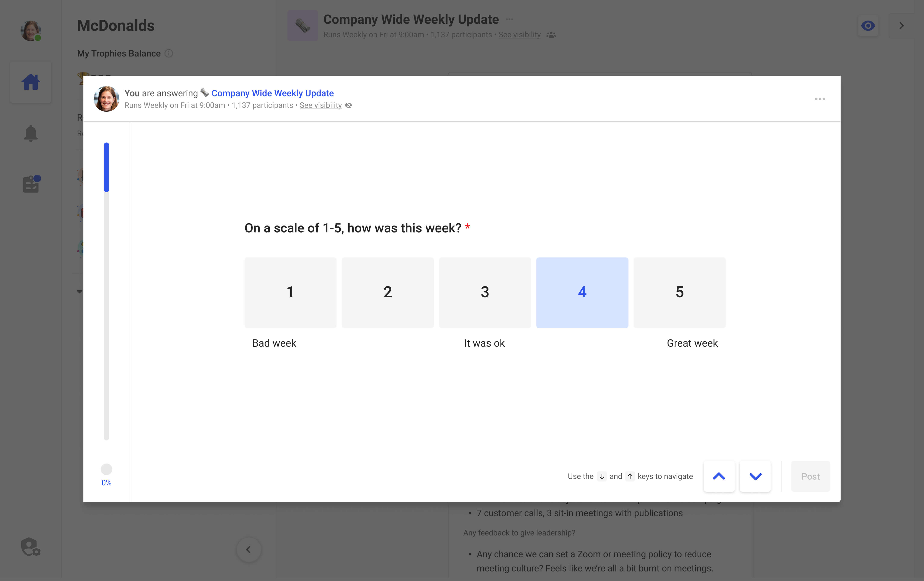
Task: Open the Company Wide Weekly Update link
Action: (272, 93)
